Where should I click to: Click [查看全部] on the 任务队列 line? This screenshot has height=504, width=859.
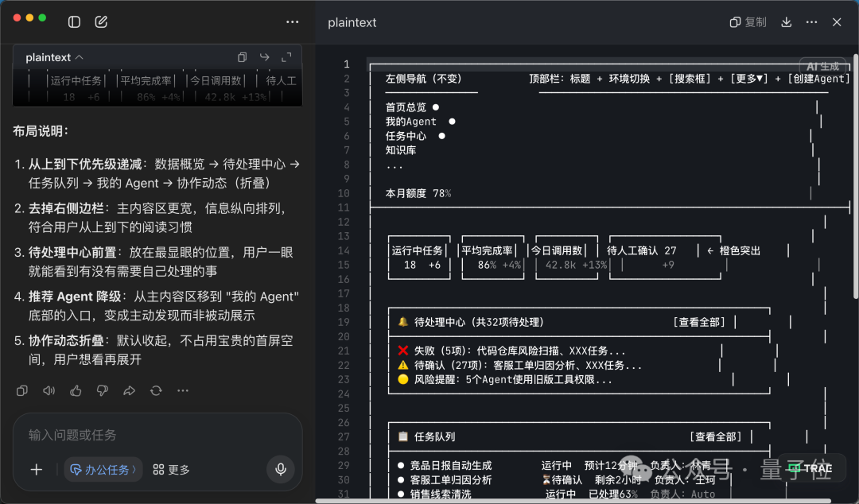716,436
